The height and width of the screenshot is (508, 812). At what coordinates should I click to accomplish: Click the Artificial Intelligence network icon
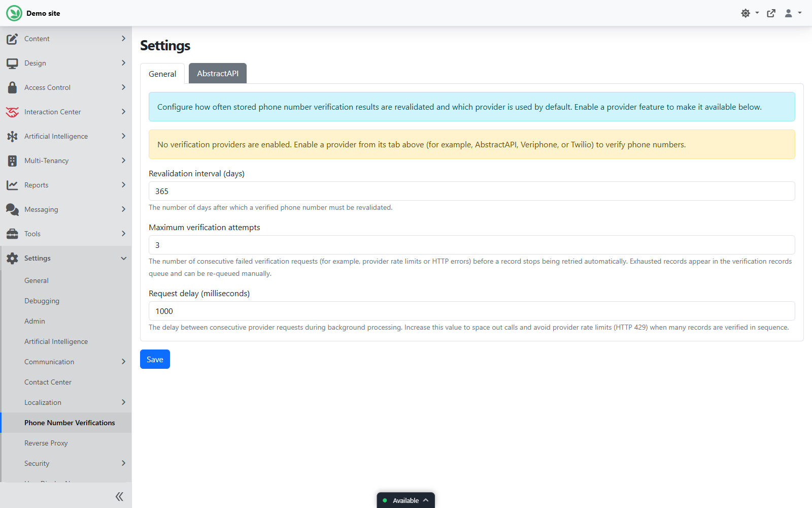coord(12,136)
